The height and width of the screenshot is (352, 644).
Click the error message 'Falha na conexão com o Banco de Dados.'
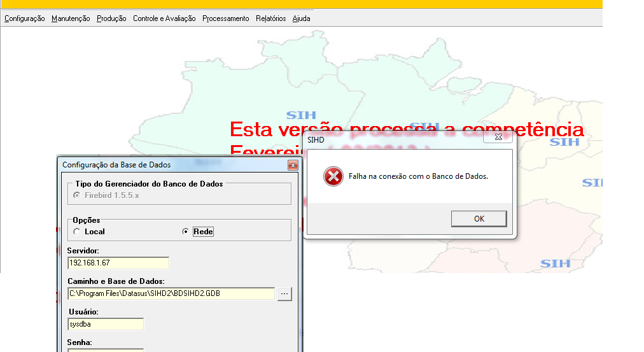(x=418, y=176)
